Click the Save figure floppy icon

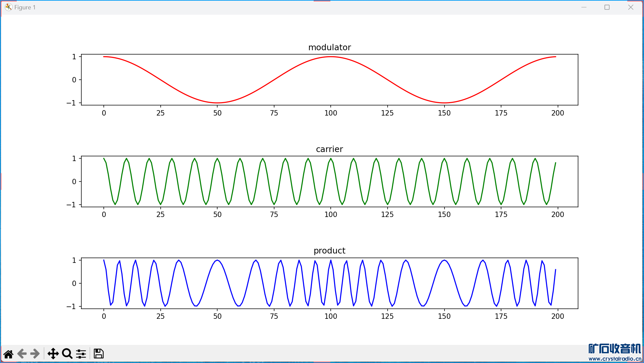point(98,354)
